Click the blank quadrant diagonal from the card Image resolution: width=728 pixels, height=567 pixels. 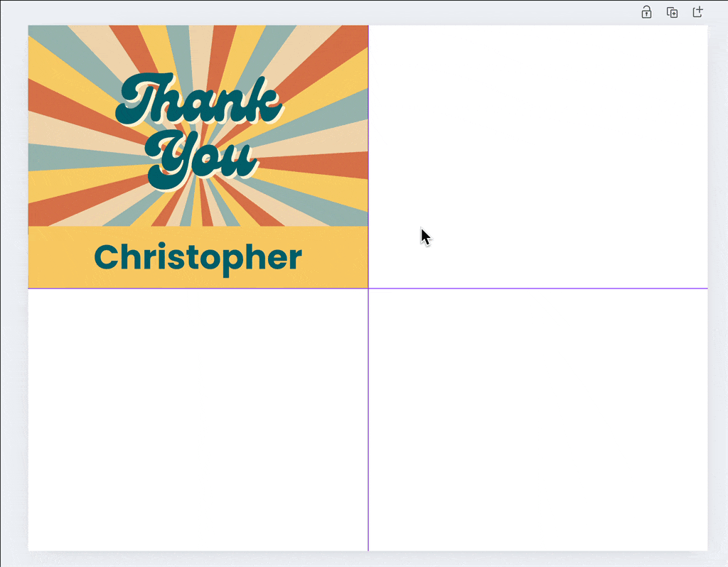click(x=538, y=420)
